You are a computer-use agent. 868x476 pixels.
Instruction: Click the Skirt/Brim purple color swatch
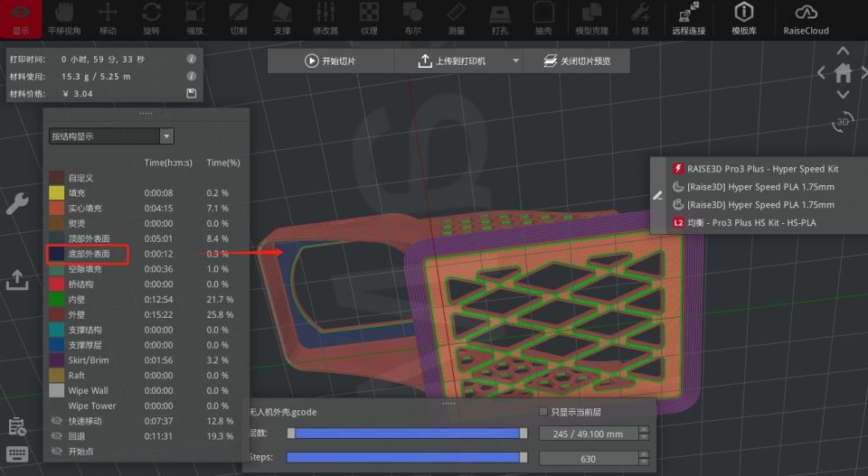click(57, 359)
